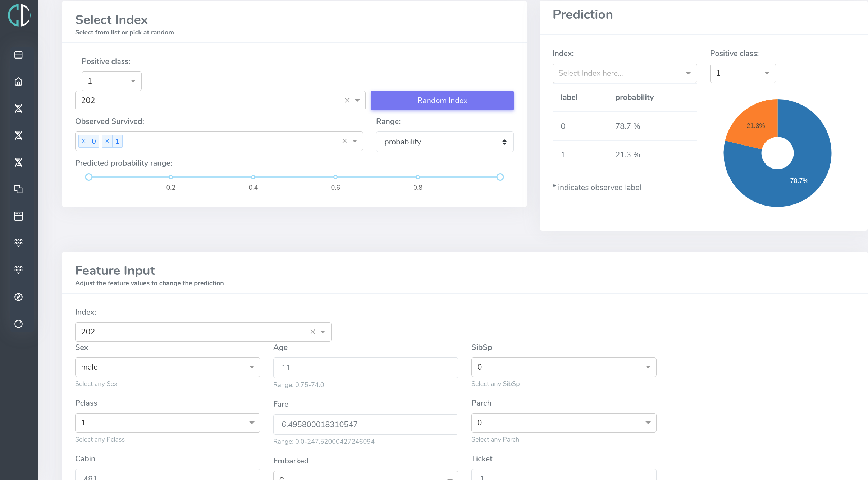The height and width of the screenshot is (480, 868).
Task: Expand the SibSp dropdown
Action: click(563, 367)
